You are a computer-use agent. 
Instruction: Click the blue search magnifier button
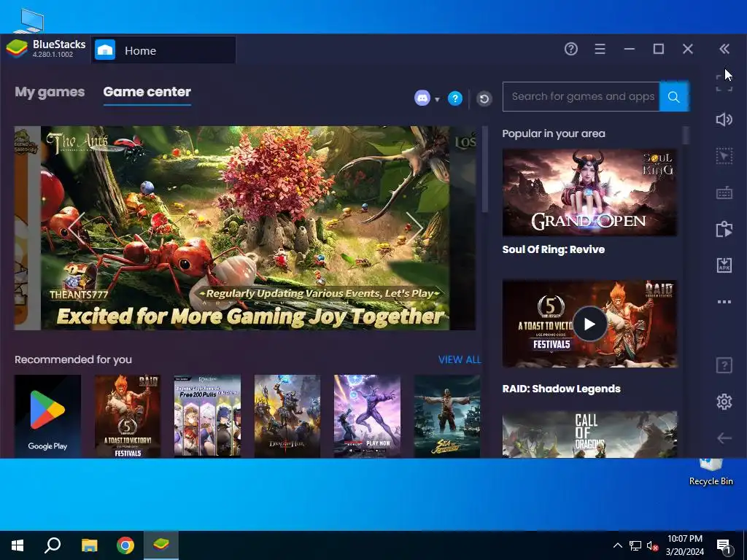click(x=673, y=97)
